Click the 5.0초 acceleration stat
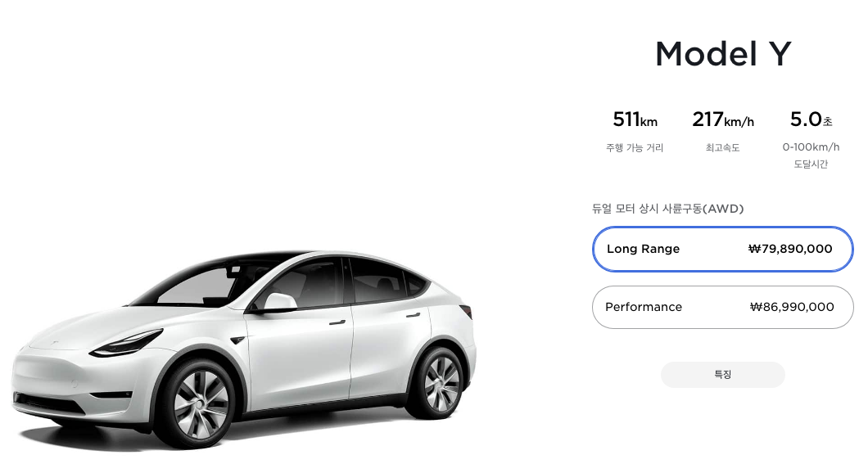868x473 pixels. point(811,119)
